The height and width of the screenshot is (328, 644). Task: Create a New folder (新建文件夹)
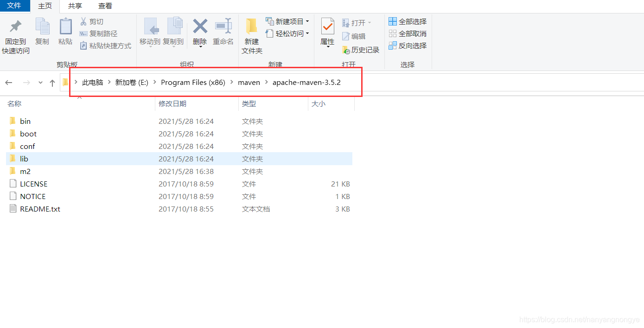pos(252,36)
